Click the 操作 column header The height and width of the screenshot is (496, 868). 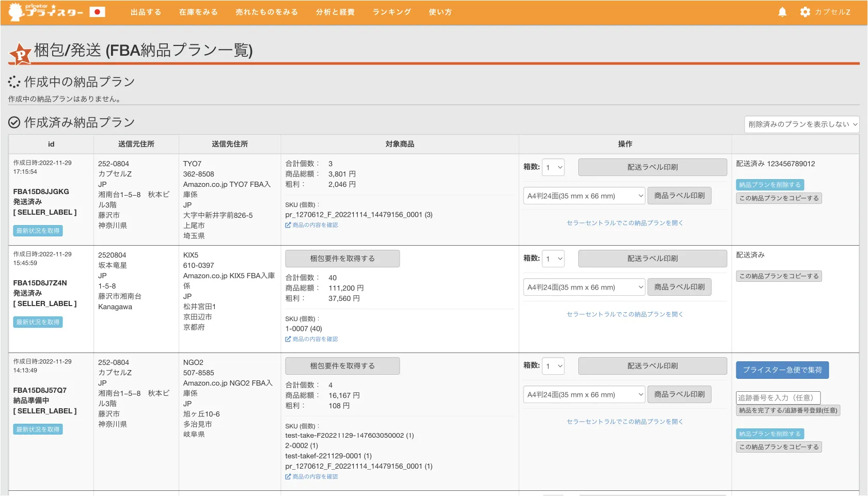(x=625, y=144)
